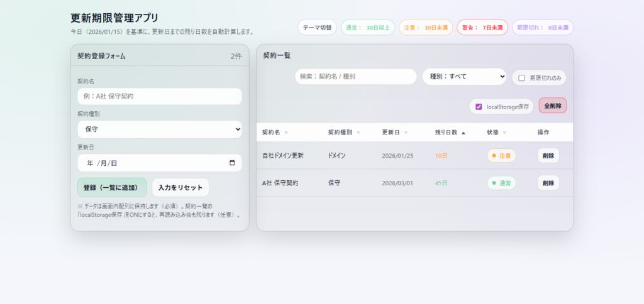Click sort arrow beside 状態 column header
Screen dimensions: 644x304
click(x=504, y=133)
